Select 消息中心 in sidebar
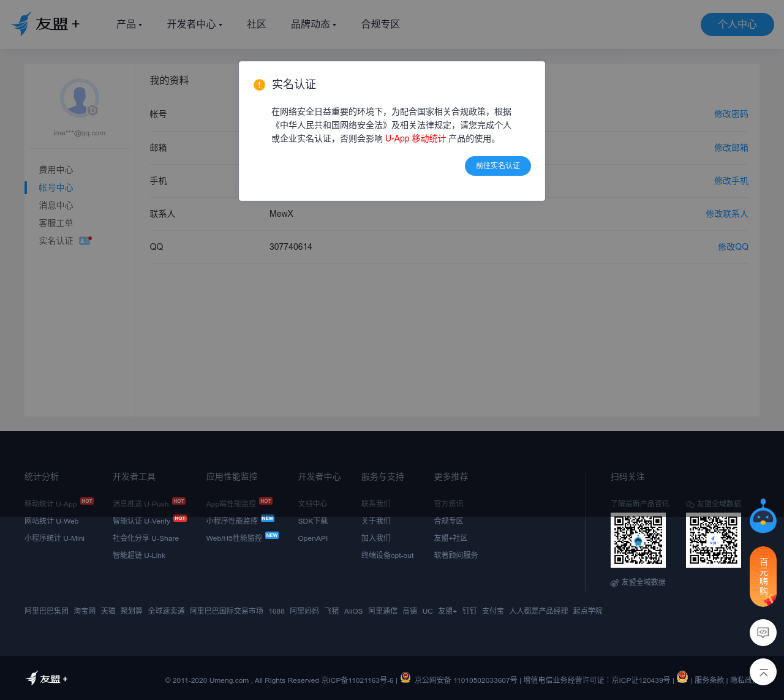Viewport: 784px width, 700px height. point(56,205)
